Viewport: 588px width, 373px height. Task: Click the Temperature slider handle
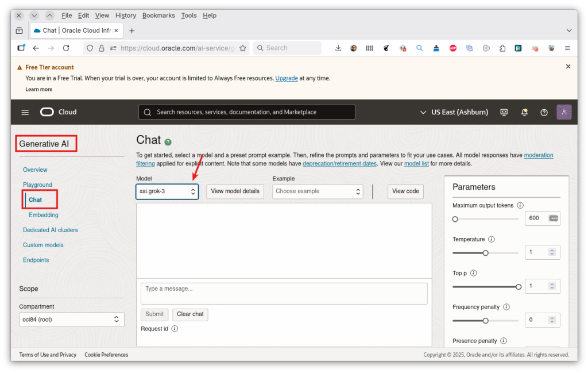486,253
